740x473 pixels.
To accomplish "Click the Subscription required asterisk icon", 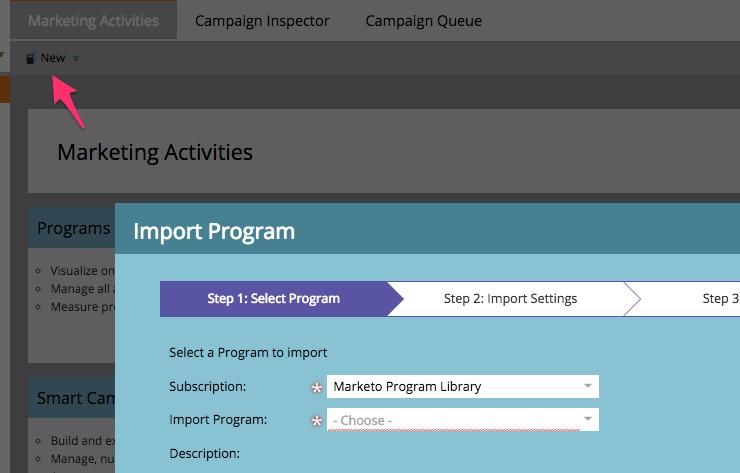I will (317, 387).
